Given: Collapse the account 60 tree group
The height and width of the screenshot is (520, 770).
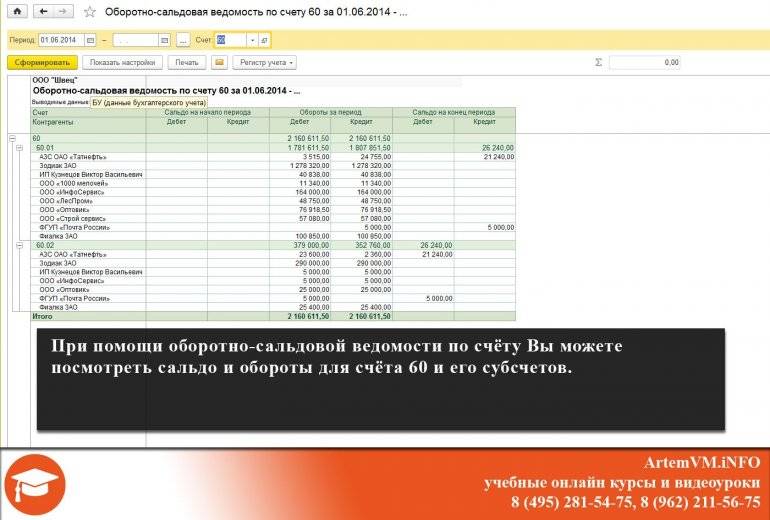Looking at the screenshot, I should pos(12,138).
